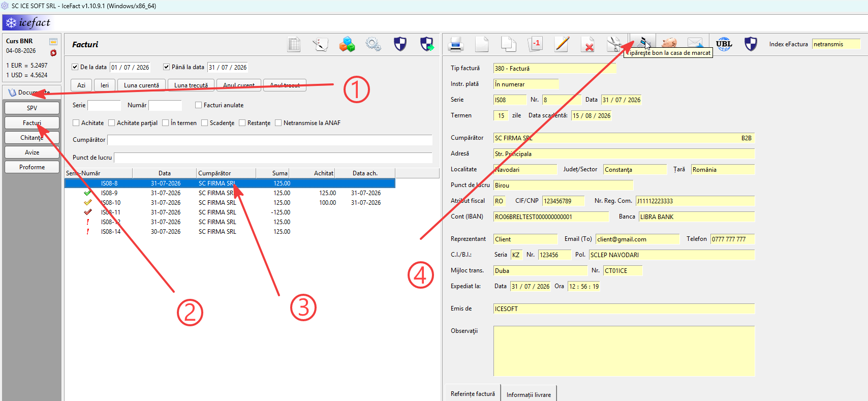Check the 'Restanțe' filter checkbox
868x401 pixels.
[242, 123]
